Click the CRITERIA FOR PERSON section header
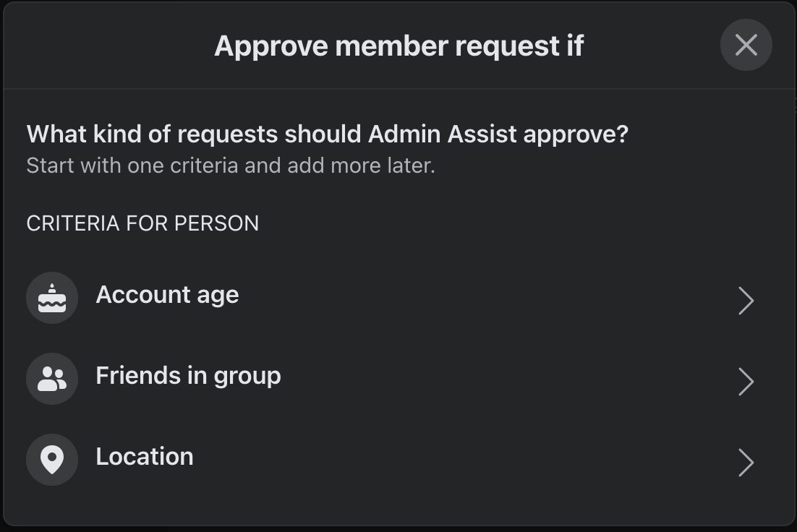 142,223
